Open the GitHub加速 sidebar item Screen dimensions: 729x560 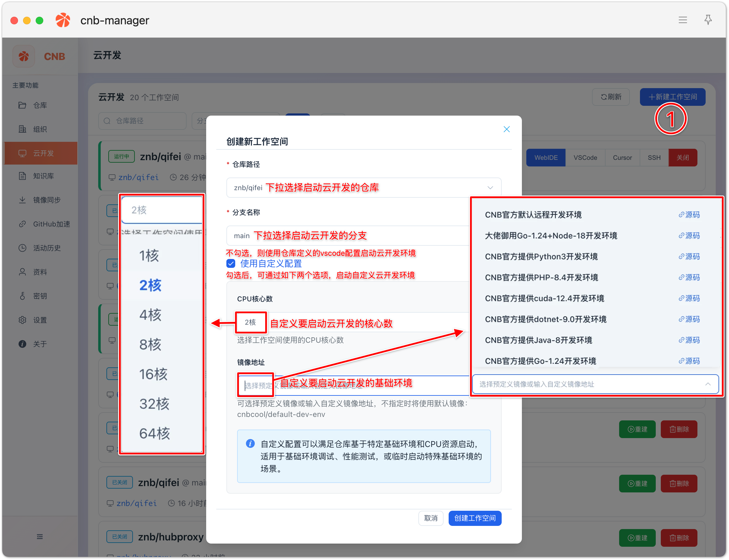point(41,224)
